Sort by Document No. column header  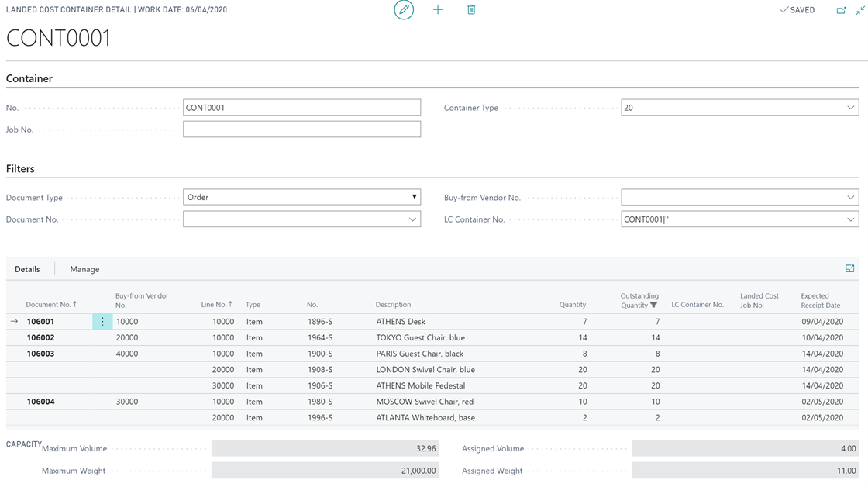(x=50, y=305)
